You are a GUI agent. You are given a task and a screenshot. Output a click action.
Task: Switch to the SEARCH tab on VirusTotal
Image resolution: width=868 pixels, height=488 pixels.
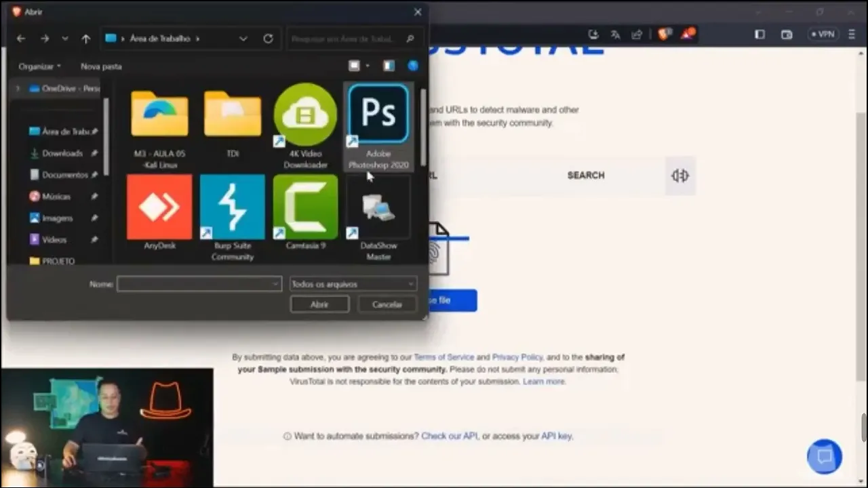tap(585, 176)
